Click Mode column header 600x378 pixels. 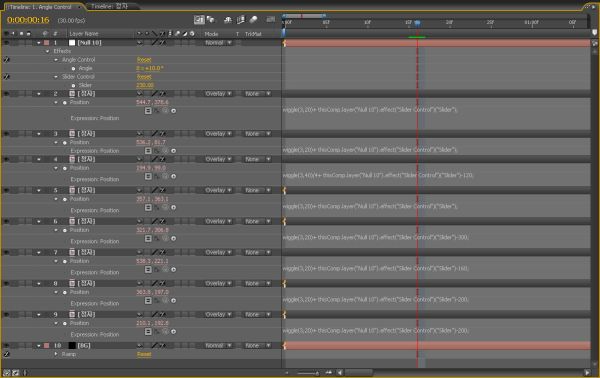[x=211, y=34]
